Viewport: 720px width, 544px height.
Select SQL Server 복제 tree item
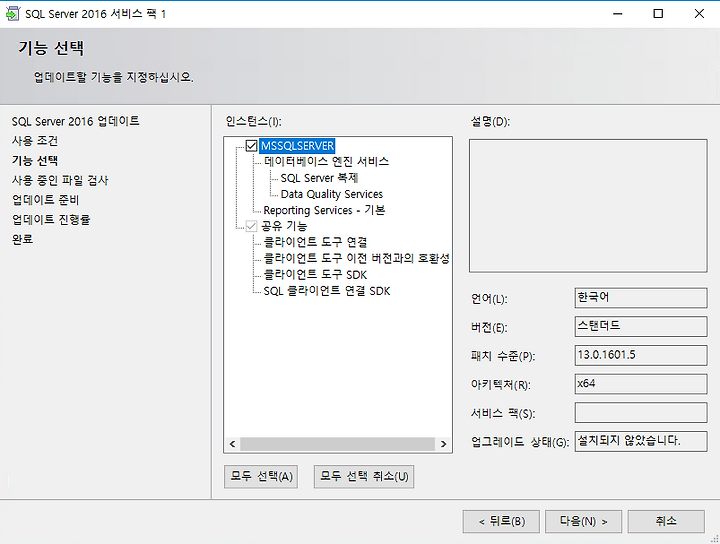point(319,178)
